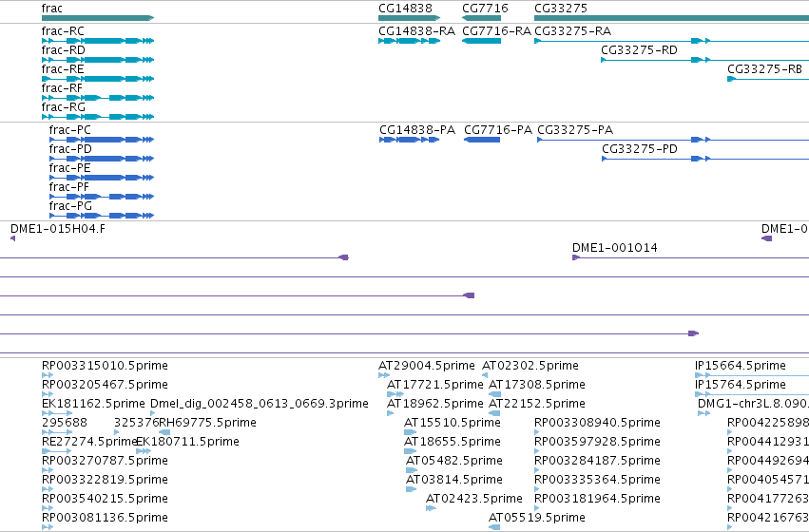Click EST AT02302.5prime
The image size is (809, 532).
point(485,375)
